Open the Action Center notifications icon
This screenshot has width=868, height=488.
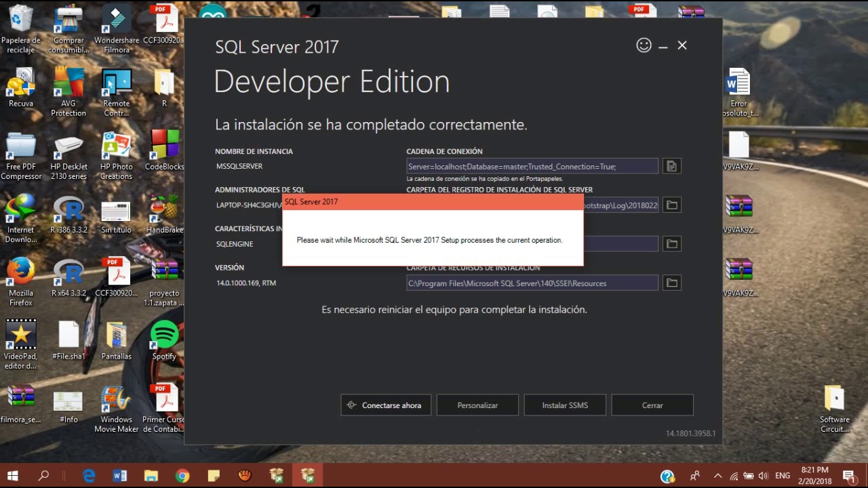tap(848, 476)
